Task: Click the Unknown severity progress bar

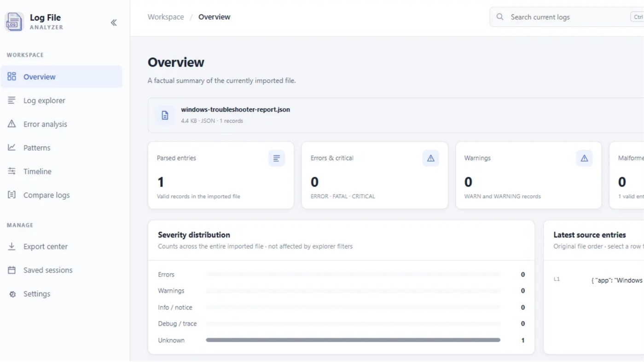Action: (x=353, y=340)
